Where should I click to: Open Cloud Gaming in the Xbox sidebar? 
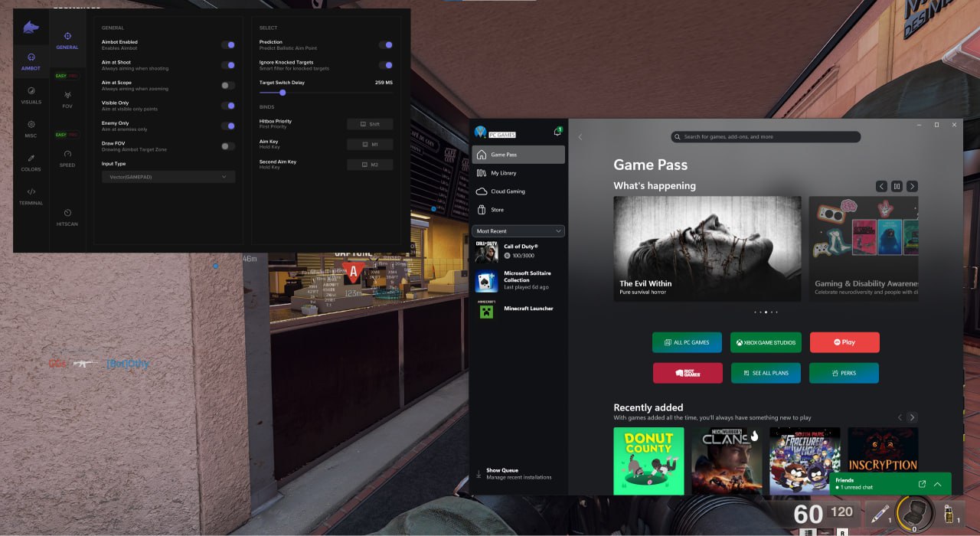point(518,191)
